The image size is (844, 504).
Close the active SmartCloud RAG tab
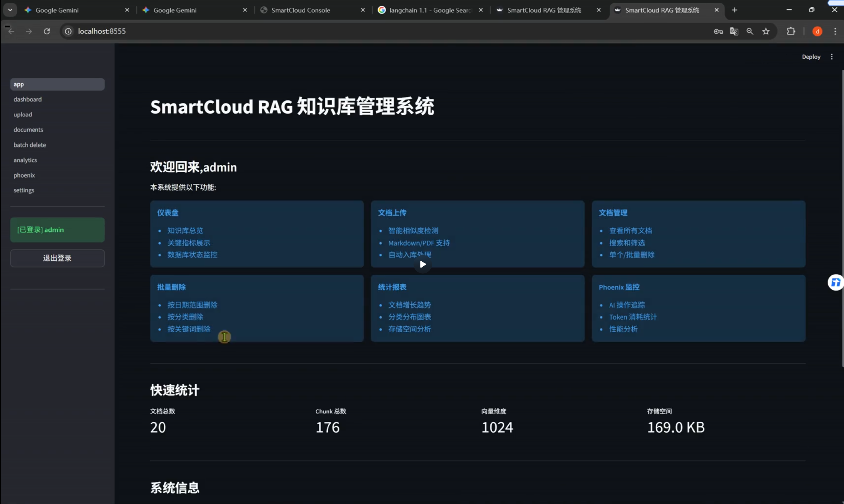coord(716,10)
